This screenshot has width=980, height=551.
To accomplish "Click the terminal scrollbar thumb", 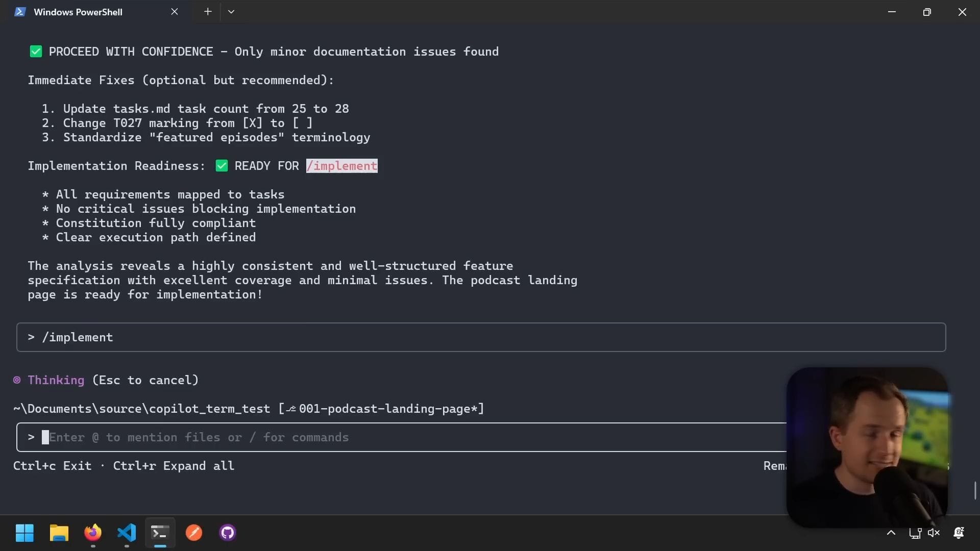I will click(x=975, y=490).
